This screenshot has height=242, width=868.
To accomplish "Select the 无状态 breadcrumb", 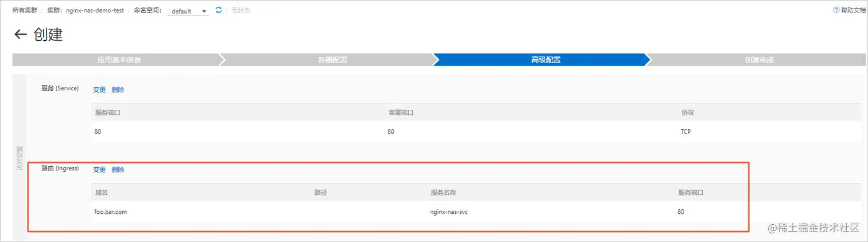I will (x=241, y=10).
